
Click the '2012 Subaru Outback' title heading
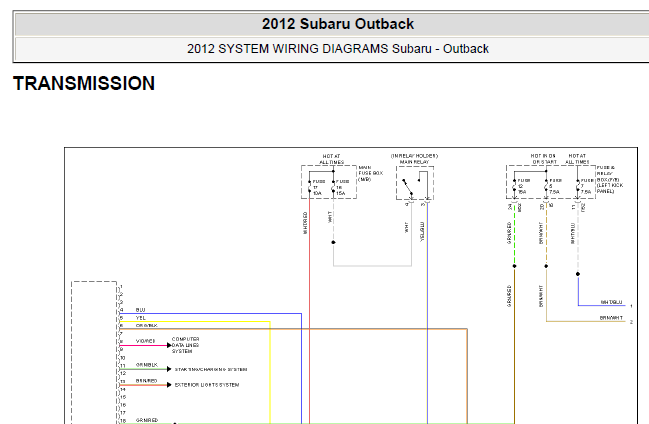338,24
